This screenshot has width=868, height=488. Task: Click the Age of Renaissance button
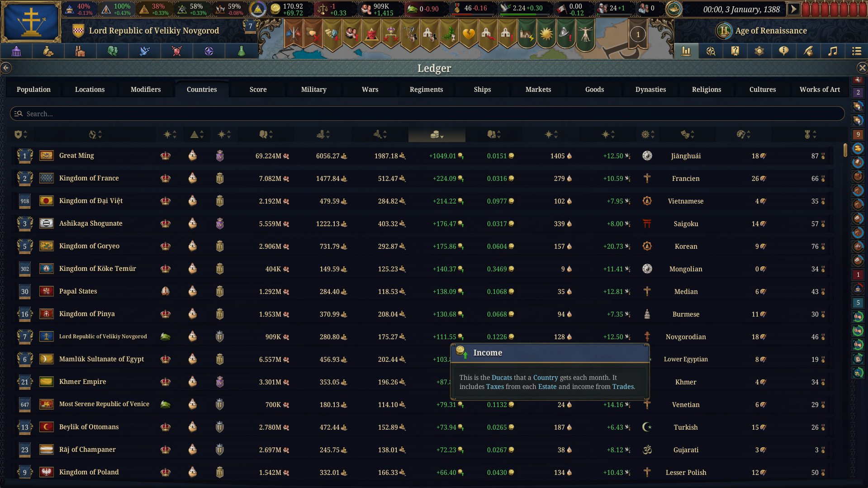pos(762,31)
